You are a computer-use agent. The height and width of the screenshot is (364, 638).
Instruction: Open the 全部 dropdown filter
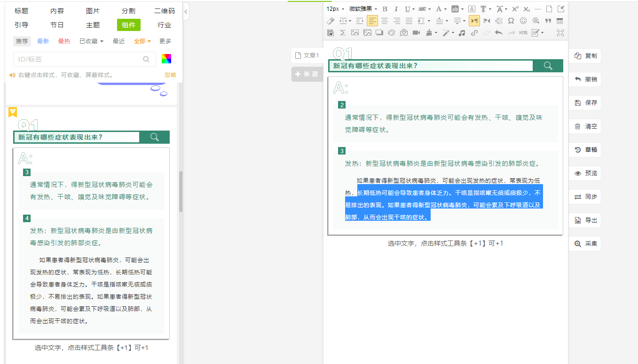142,41
